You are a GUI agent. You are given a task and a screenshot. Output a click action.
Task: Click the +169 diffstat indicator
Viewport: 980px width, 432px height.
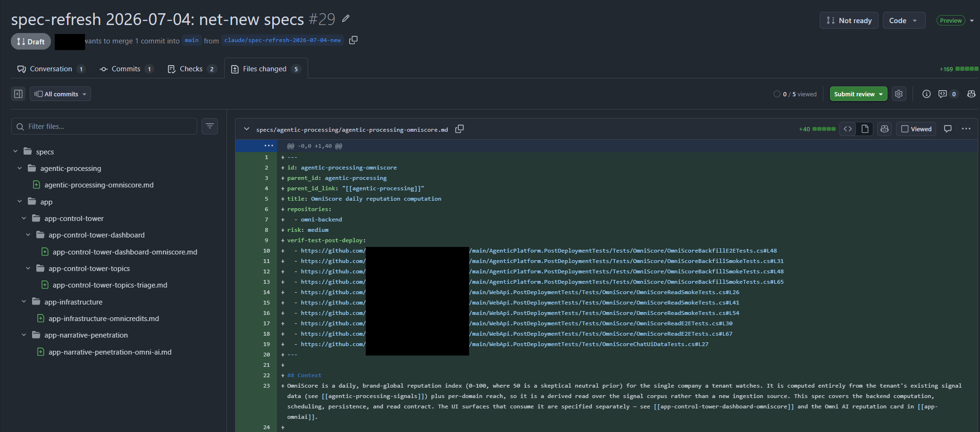[958, 69]
